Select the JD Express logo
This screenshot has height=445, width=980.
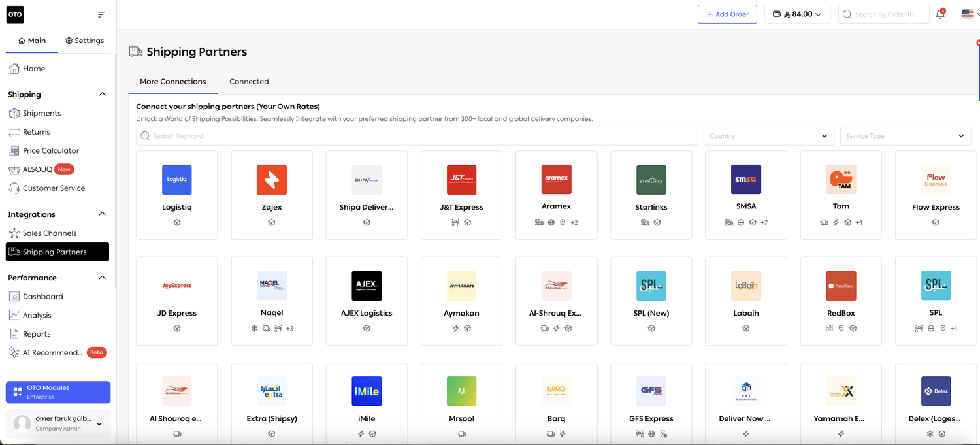tap(177, 286)
